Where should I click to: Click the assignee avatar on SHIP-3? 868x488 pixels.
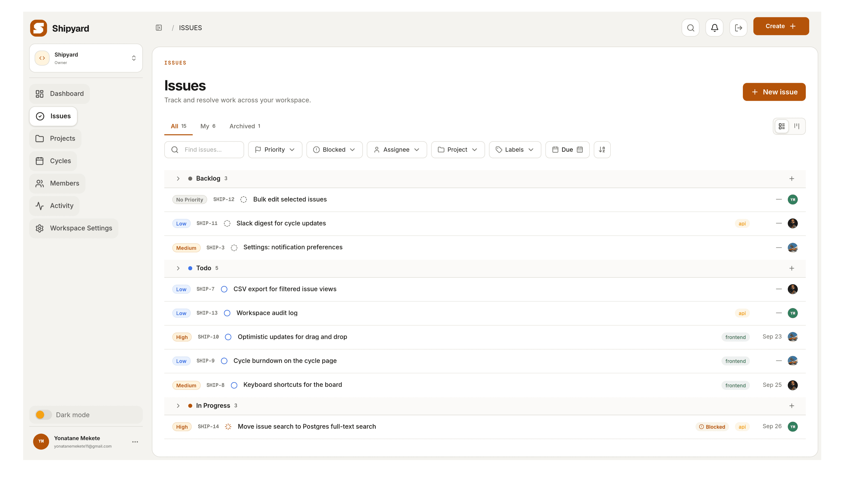[x=793, y=247]
